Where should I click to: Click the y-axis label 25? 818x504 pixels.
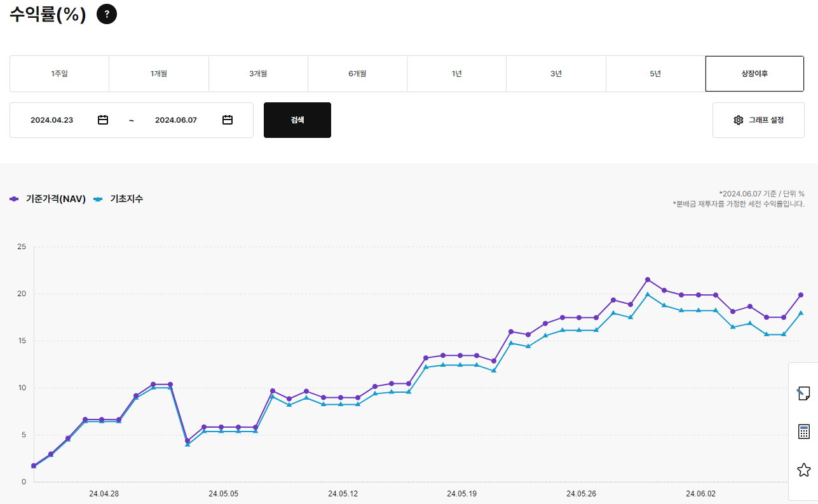[x=22, y=247]
